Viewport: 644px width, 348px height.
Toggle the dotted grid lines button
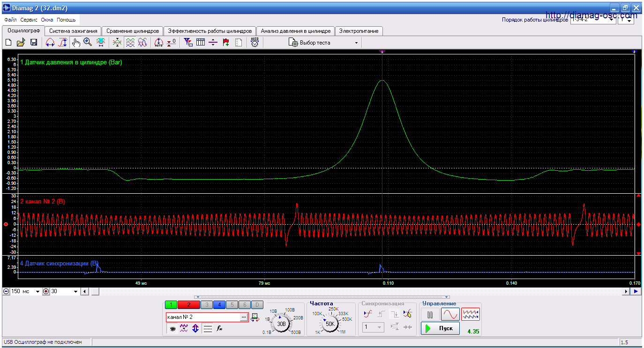[208, 328]
